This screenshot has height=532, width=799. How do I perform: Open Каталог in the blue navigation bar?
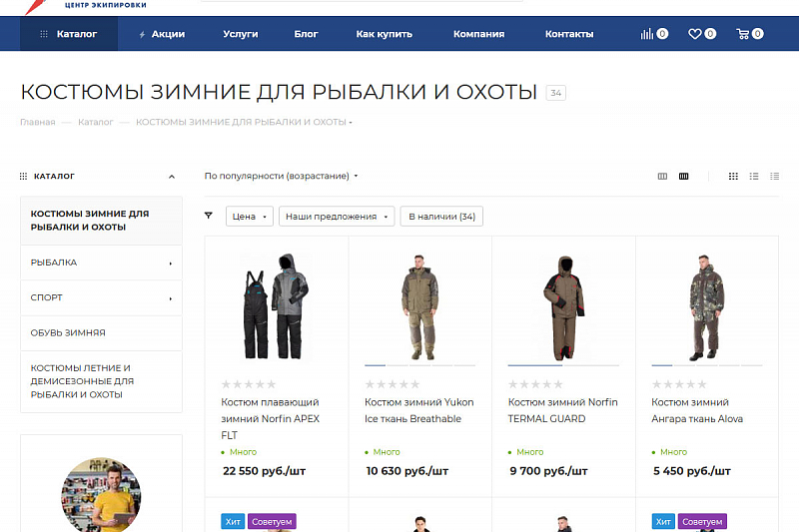[x=69, y=34]
